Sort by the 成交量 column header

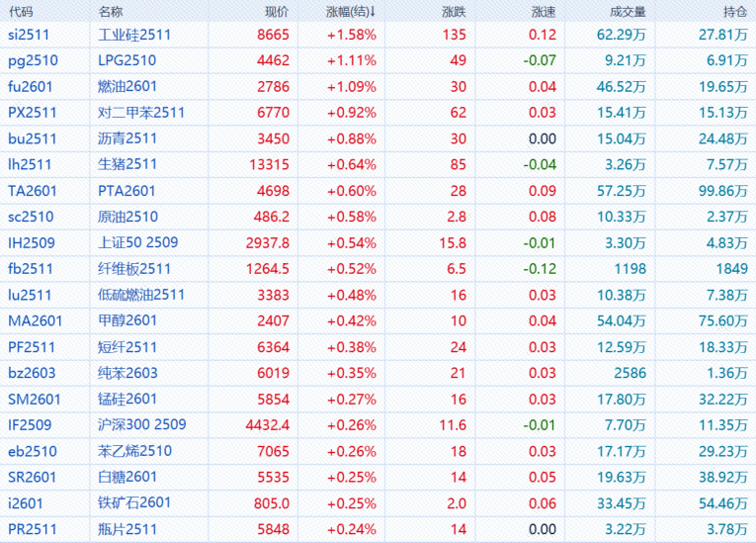[629, 12]
